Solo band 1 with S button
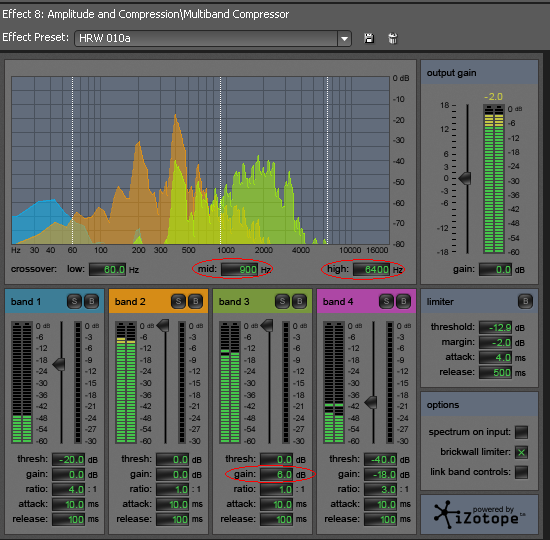 tap(74, 301)
